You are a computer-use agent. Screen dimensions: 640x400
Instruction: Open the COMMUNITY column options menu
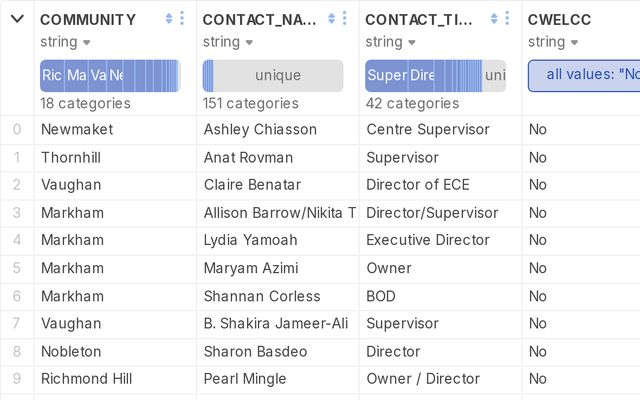click(182, 19)
